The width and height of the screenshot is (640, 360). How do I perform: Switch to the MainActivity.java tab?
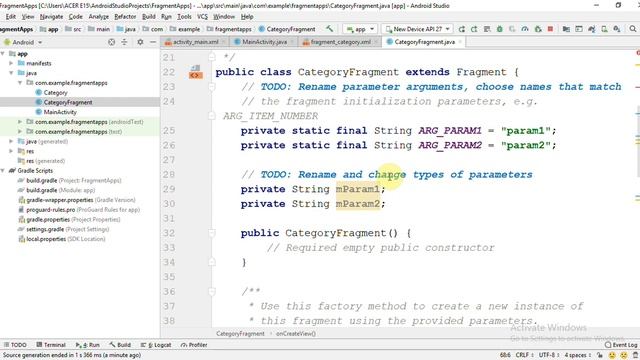point(264,42)
